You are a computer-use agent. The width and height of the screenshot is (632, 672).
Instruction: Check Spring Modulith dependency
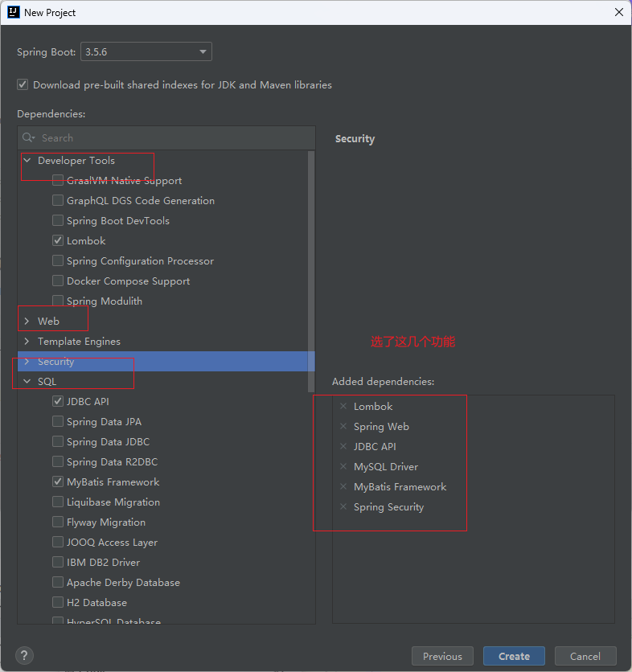coord(58,301)
